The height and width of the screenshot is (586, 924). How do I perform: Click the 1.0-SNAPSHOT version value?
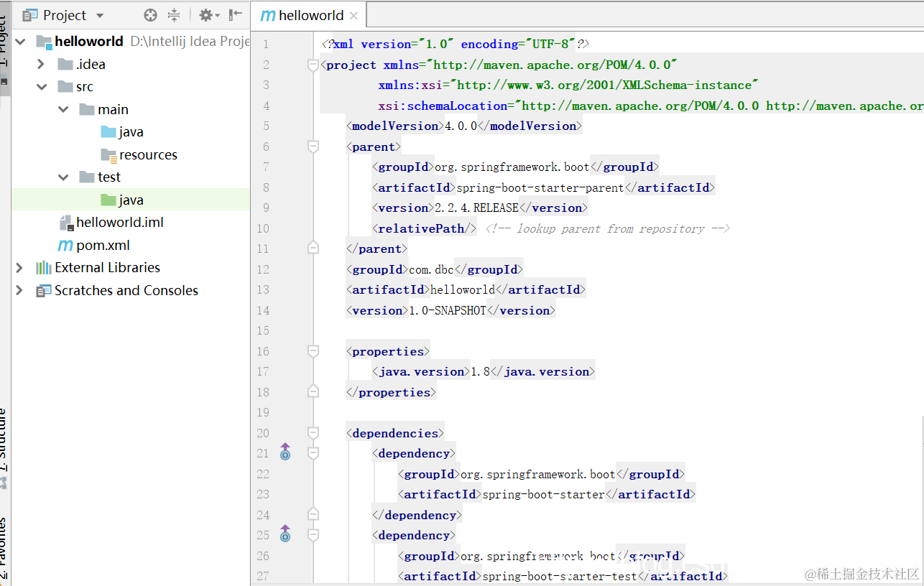(x=448, y=310)
